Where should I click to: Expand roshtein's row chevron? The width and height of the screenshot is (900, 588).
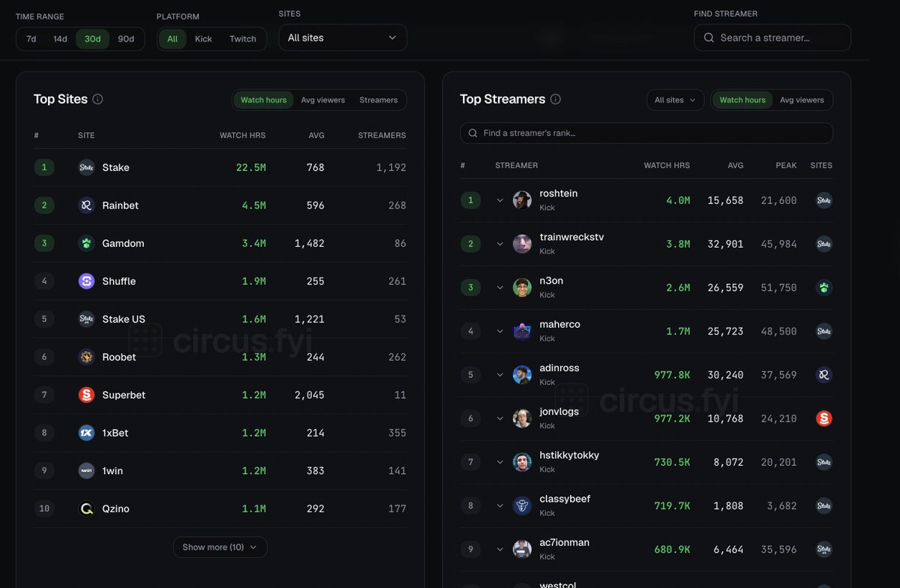pyautogui.click(x=499, y=200)
